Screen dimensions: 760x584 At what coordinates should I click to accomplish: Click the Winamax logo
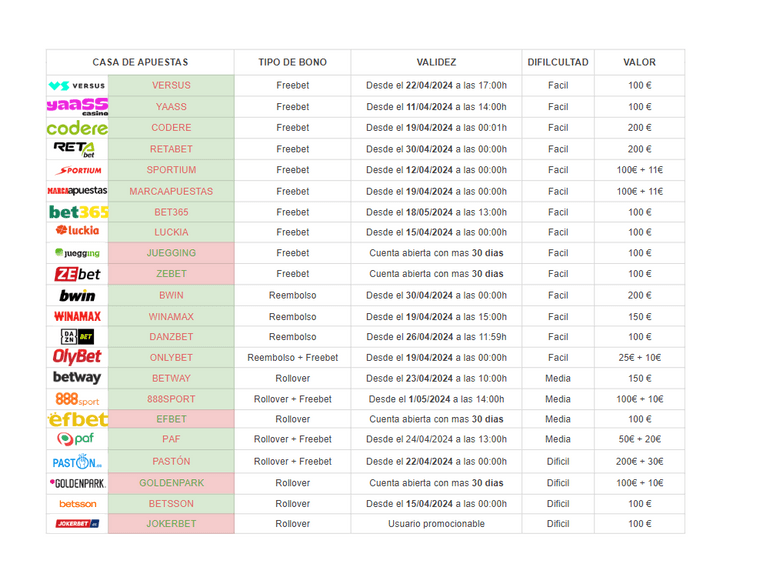(x=77, y=316)
